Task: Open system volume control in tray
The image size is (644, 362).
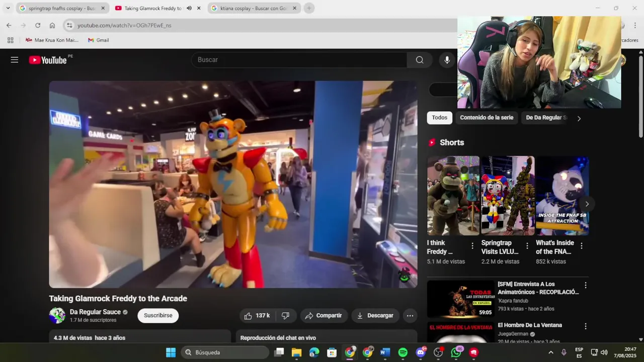Action: click(604, 352)
